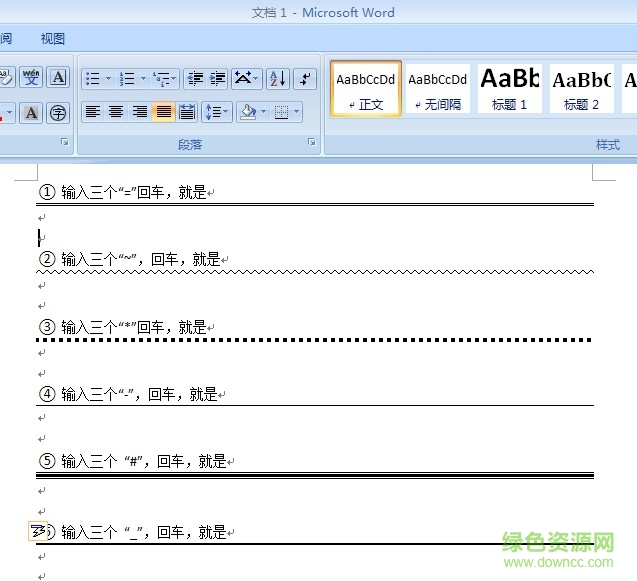Click the phonetic guide (wén) icon
Screen dimensions: 637x581
tap(31, 77)
